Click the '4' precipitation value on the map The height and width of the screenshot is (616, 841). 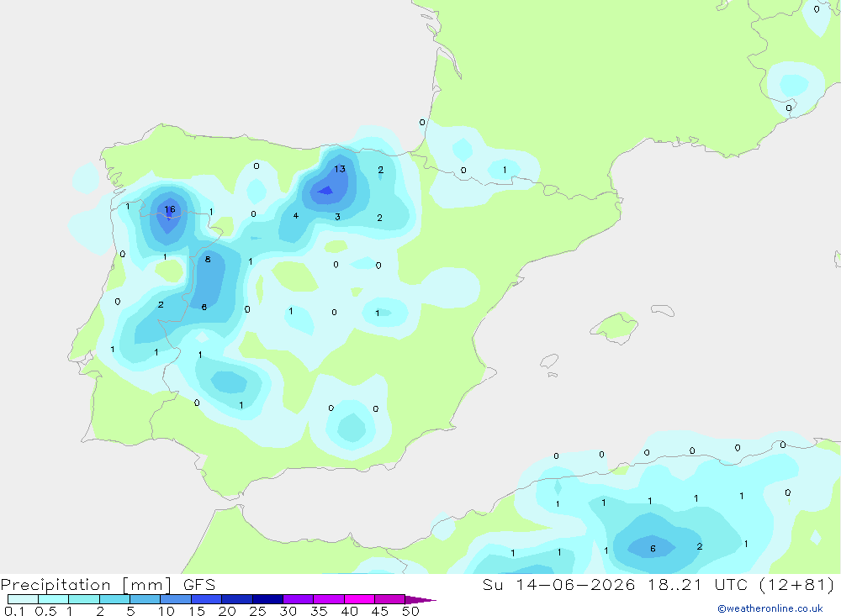295,215
